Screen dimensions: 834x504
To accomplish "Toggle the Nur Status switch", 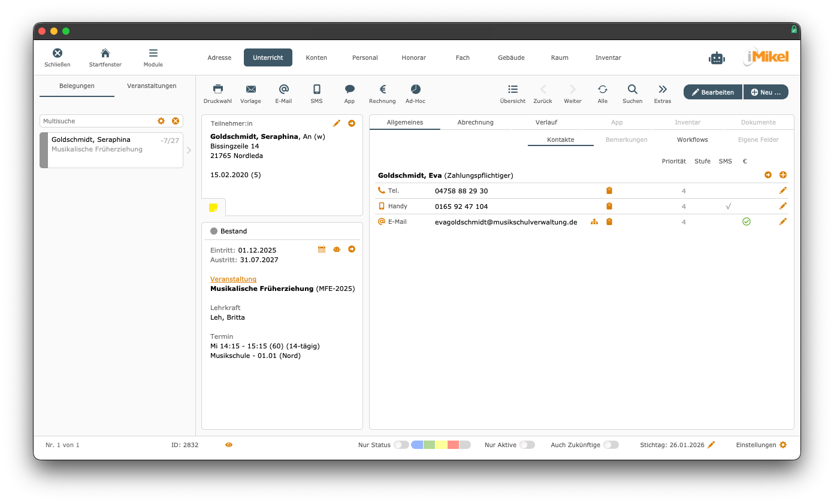I will 401,445.
